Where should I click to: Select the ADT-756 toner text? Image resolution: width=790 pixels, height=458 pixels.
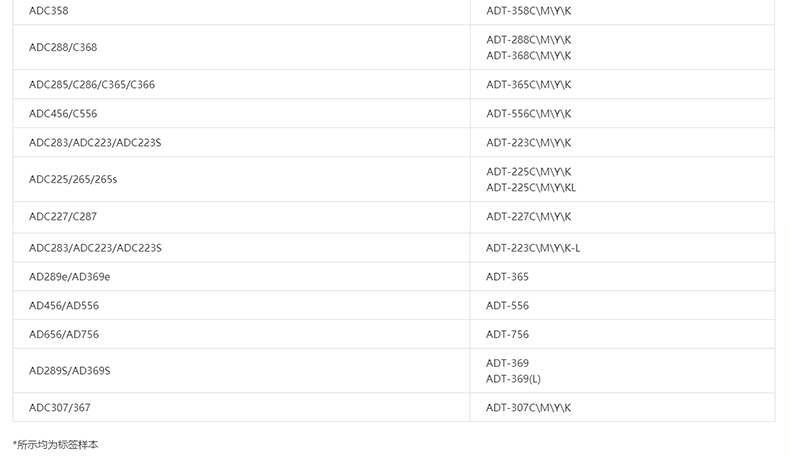coord(507,335)
